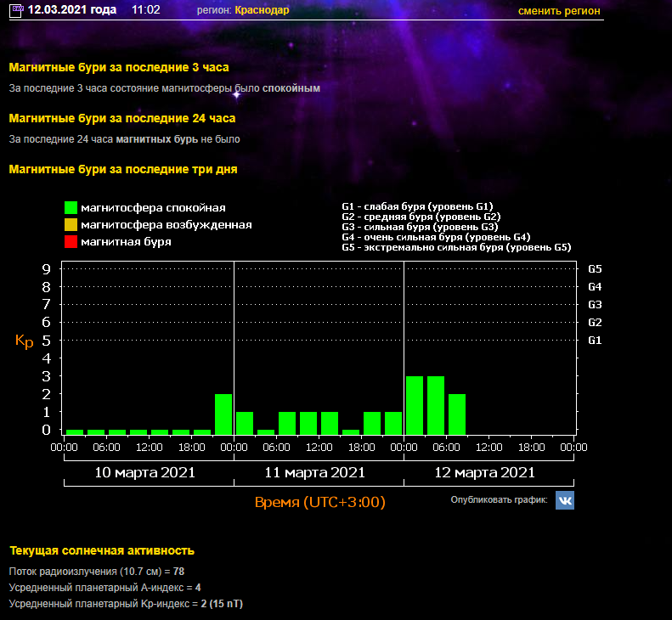Click the region name 'Краснодар'
This screenshot has width=672, height=620.
pyautogui.click(x=262, y=10)
